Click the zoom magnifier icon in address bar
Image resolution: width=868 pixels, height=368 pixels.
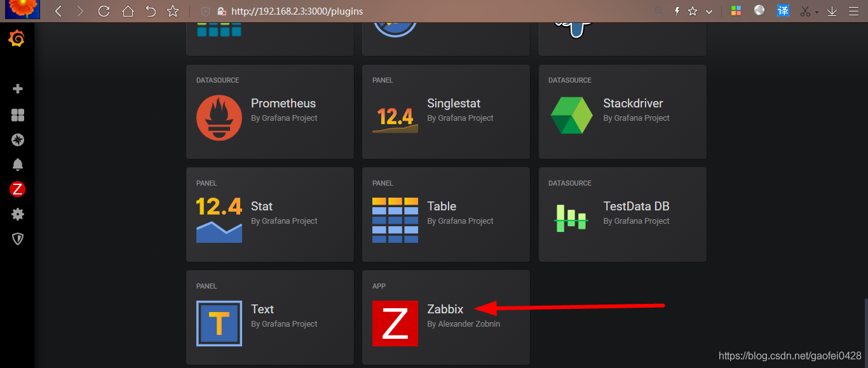pyautogui.click(x=659, y=11)
